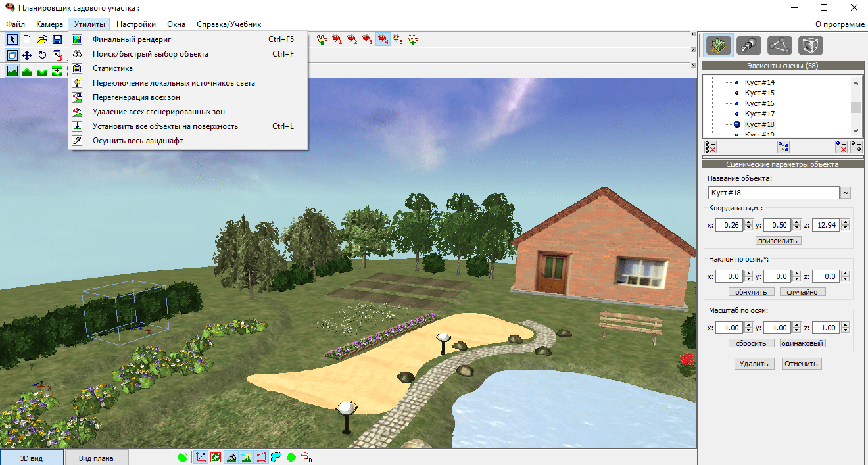The height and width of the screenshot is (465, 868).
Task: Toggle the bar-chart landscape button in bottom toolbar
Action: (246, 457)
